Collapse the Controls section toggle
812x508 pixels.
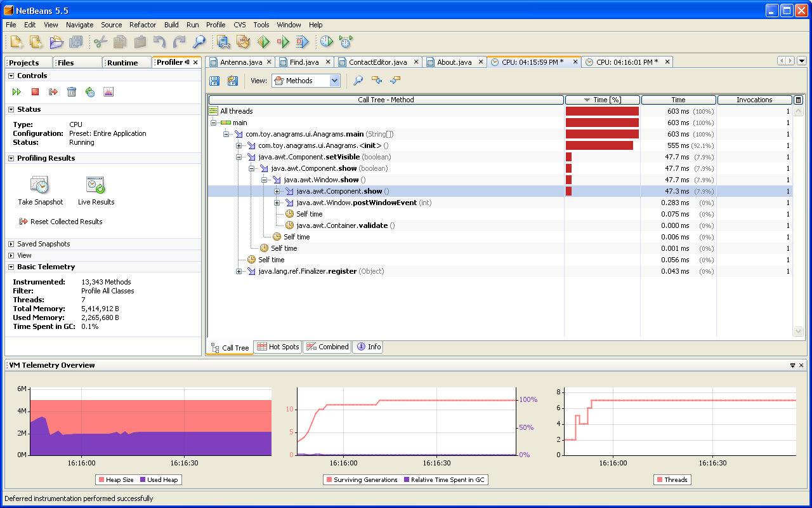coord(11,76)
